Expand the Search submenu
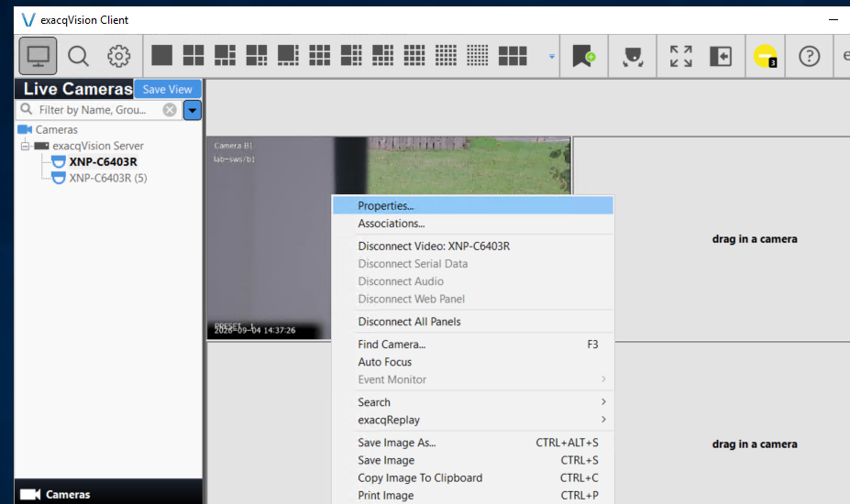This screenshot has height=504, width=850. click(x=473, y=402)
